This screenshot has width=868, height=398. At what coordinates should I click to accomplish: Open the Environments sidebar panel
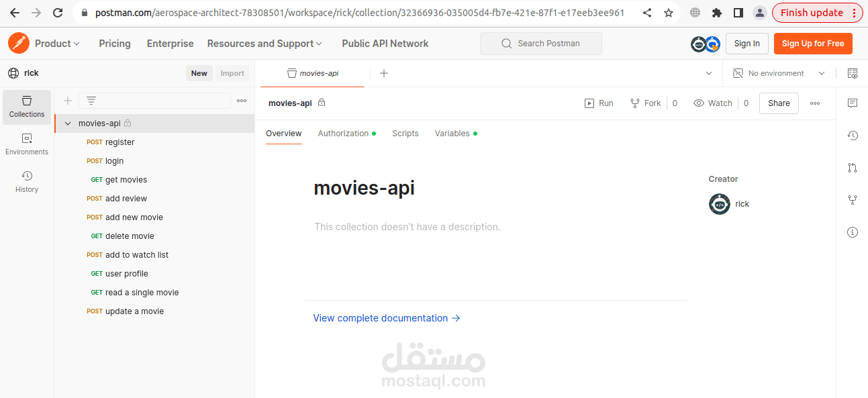click(27, 144)
